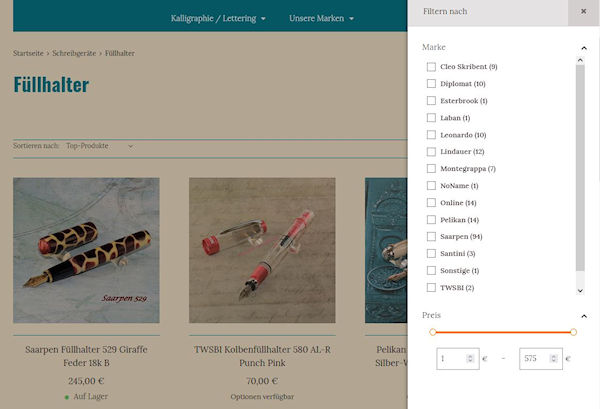600x409 pixels.
Task: Check the Cleo Skribent brand filter
Action: pos(431,67)
